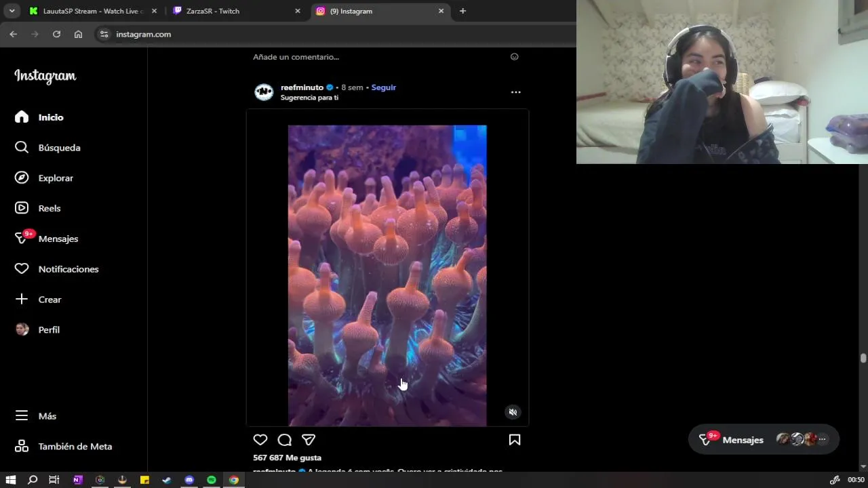Open post options three-dots menu
Viewport: 868px width, 488px height.
point(516,92)
